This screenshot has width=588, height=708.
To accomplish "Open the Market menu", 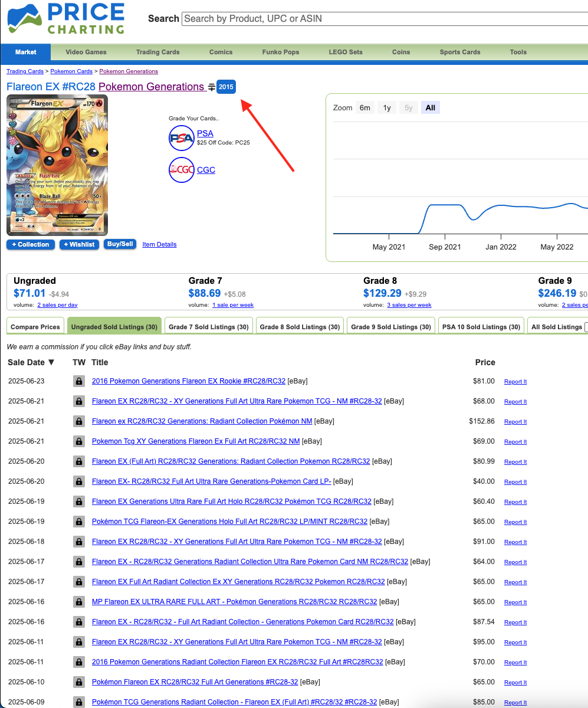I will [x=26, y=52].
